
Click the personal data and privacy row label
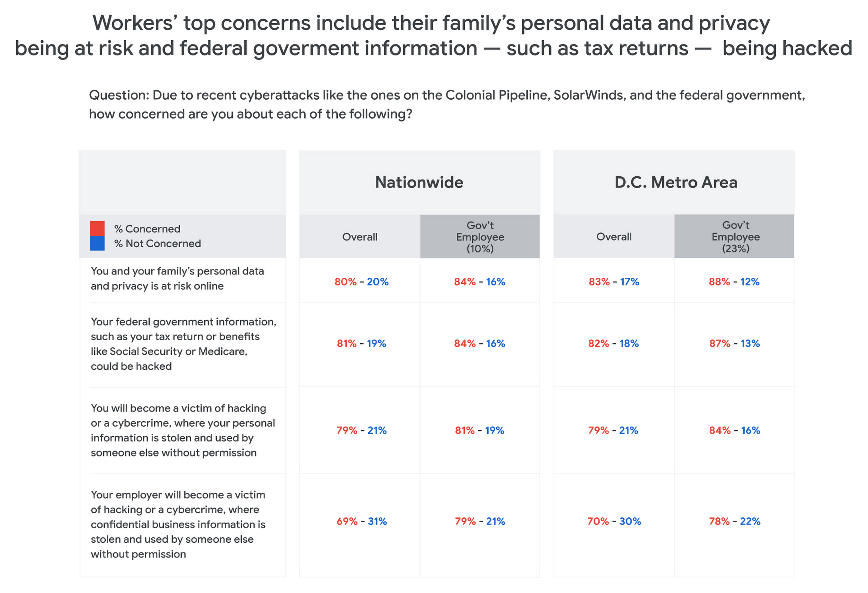177,279
